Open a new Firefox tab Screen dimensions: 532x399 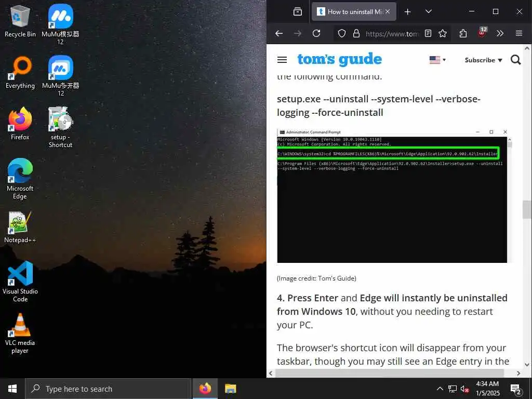407,12
